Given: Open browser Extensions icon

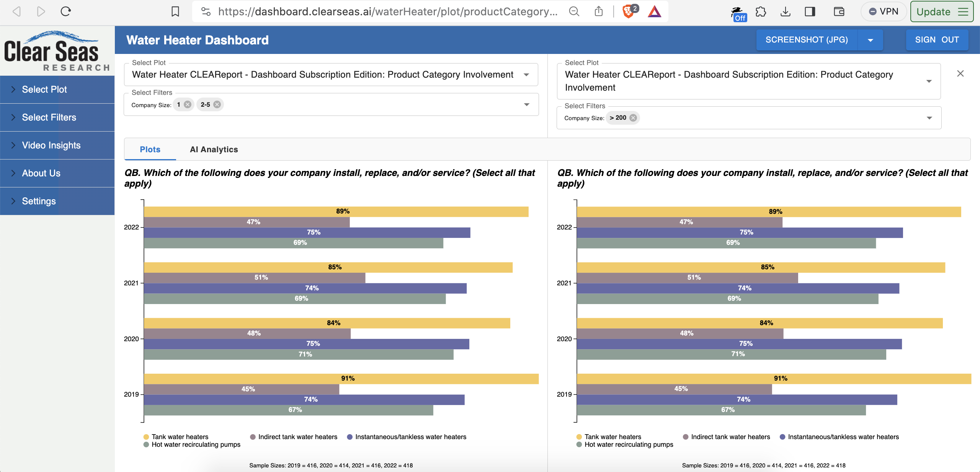Looking at the screenshot, I should 760,11.
